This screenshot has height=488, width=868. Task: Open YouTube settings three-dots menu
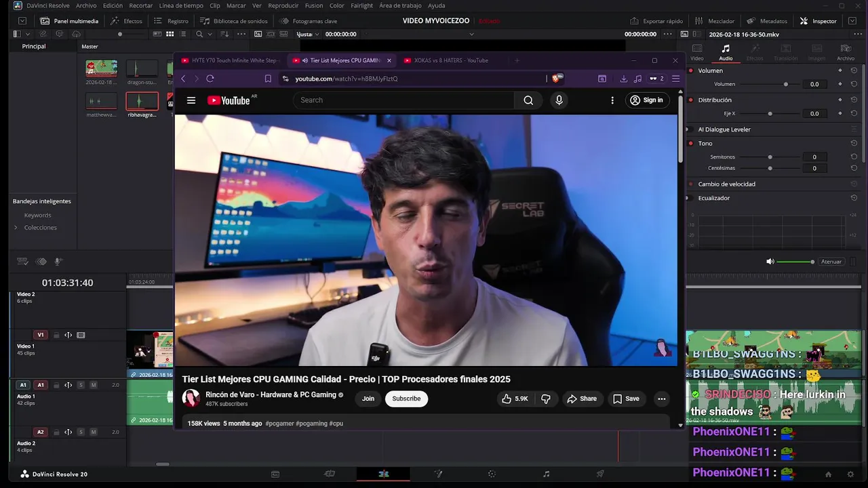tap(612, 100)
